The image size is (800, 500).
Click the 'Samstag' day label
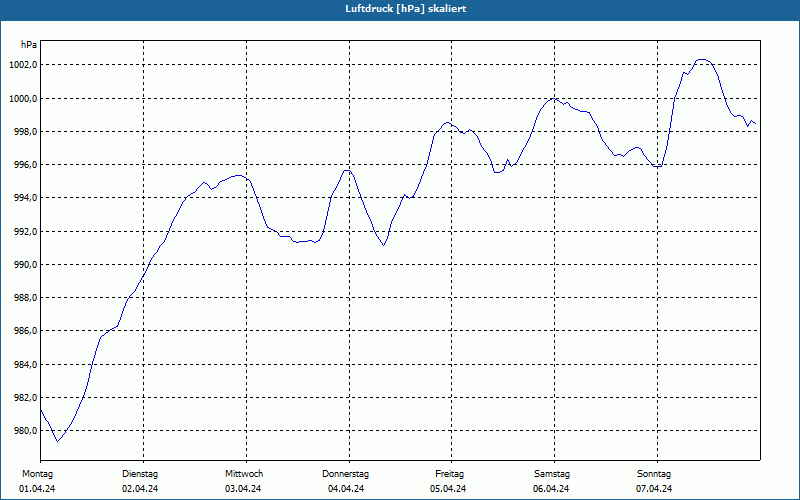click(x=552, y=474)
